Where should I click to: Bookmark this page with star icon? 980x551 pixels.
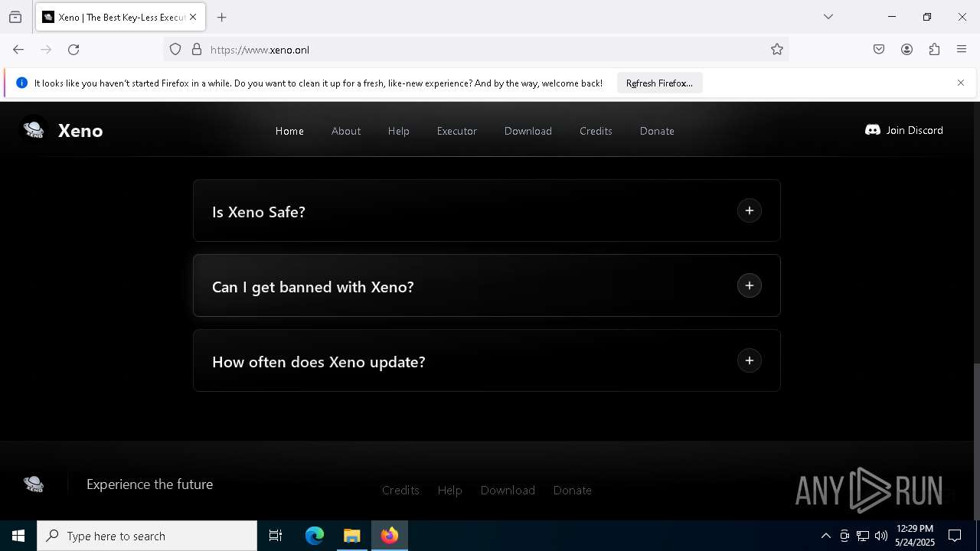[x=777, y=50]
